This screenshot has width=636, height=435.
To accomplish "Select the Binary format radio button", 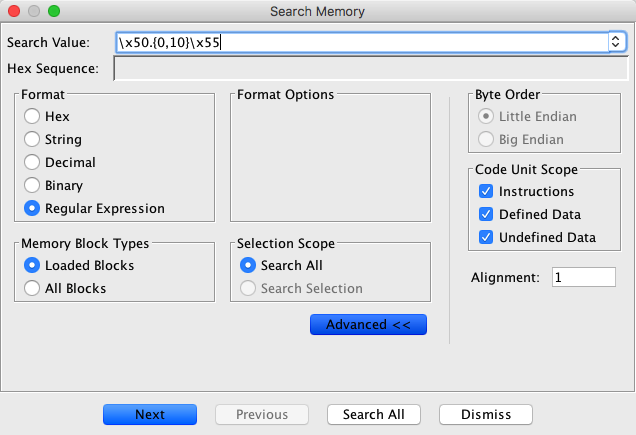I will 32,186.
